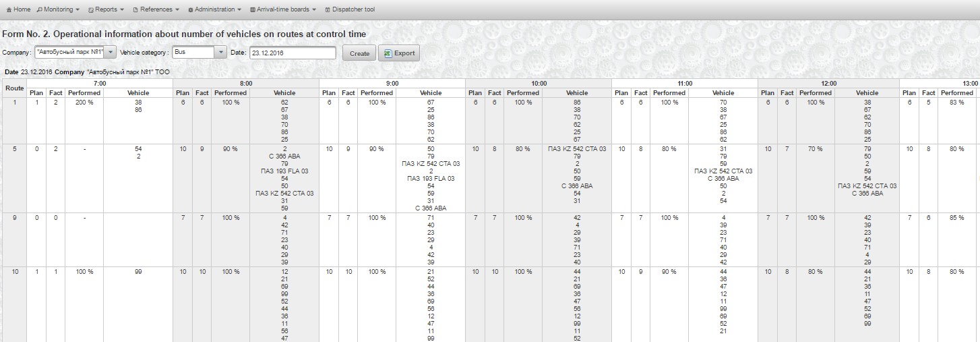The width and height of the screenshot is (980, 342).
Task: Open the Reports menu
Action: pyautogui.click(x=106, y=10)
